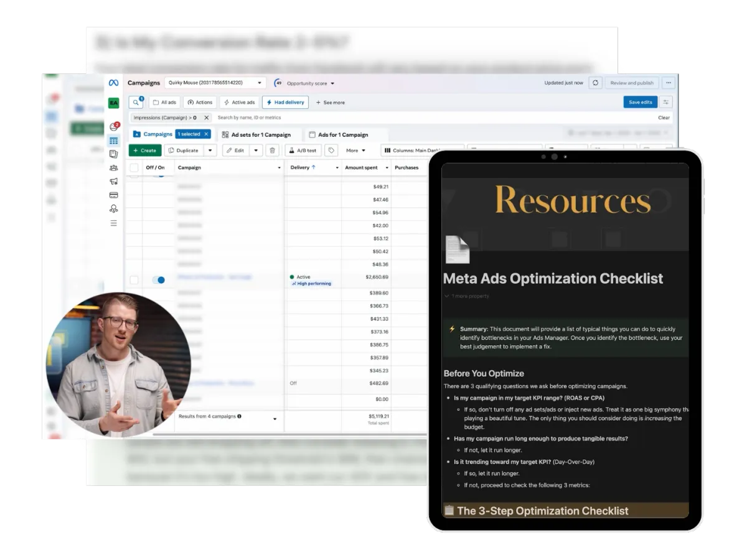Tick the select-all header checkbox
The image size is (747, 560).
coord(134,167)
